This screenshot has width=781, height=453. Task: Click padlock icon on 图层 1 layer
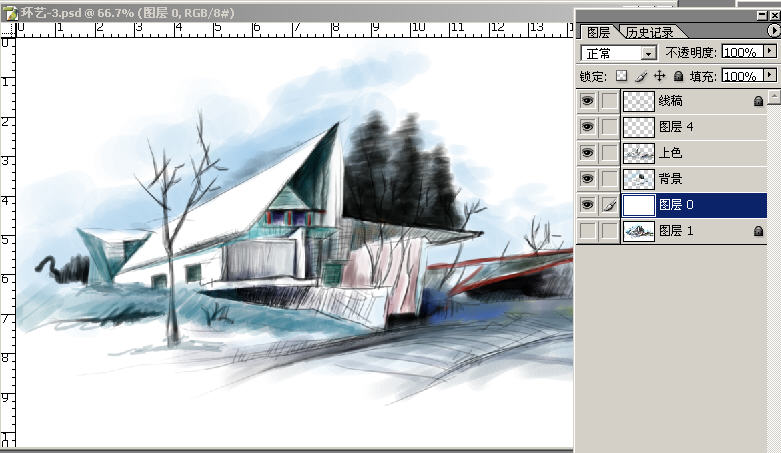[758, 231]
